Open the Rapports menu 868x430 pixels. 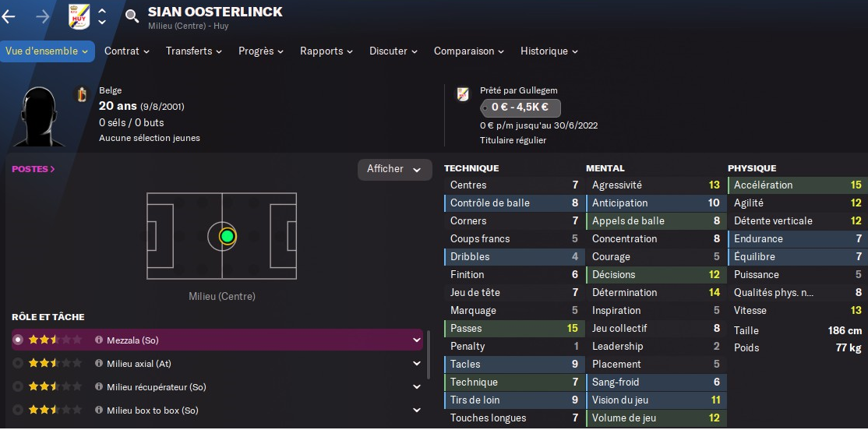tap(326, 51)
